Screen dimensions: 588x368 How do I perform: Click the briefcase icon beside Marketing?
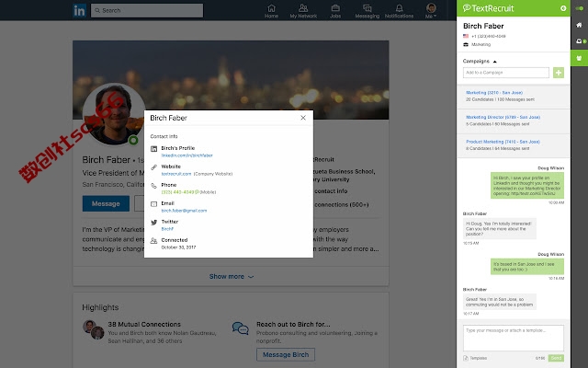pyautogui.click(x=466, y=44)
